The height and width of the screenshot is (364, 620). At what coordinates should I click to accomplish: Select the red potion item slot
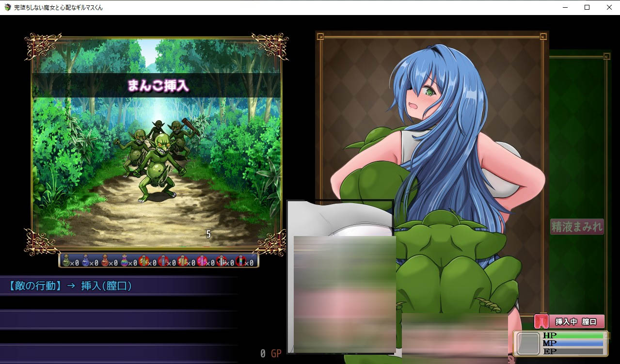pos(105,261)
